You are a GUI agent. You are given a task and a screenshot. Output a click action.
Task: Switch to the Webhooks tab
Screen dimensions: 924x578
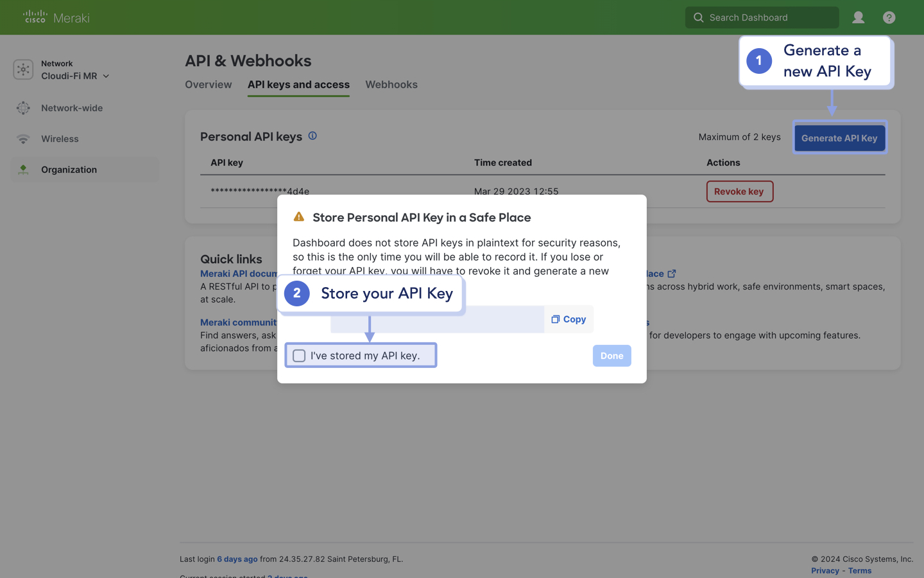(x=391, y=84)
